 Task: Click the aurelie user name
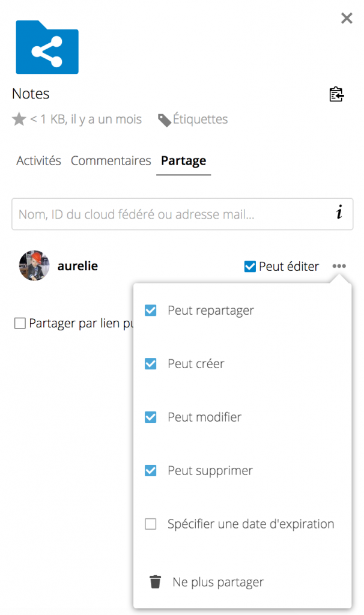point(77,265)
